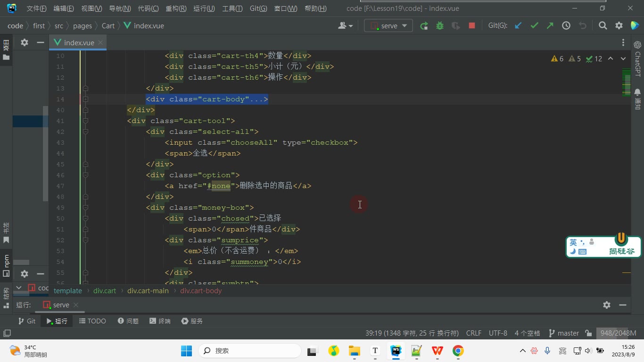Image resolution: width=644 pixels, height=362 pixels.
Task: Expand folded cart-body div on line 14
Action: [86, 99]
